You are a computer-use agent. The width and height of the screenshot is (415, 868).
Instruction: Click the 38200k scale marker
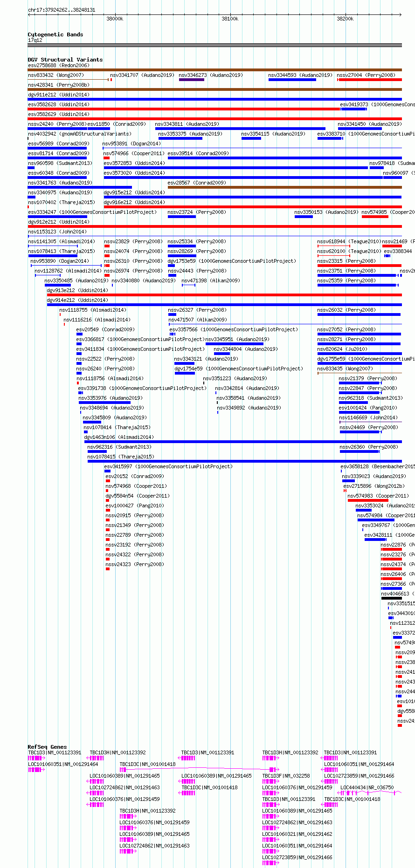tap(345, 19)
